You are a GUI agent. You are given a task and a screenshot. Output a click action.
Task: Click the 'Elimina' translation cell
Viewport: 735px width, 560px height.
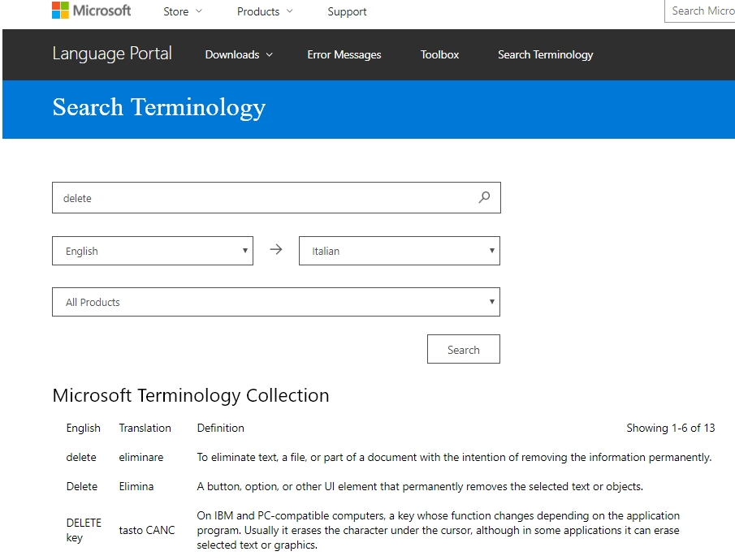tap(136, 486)
